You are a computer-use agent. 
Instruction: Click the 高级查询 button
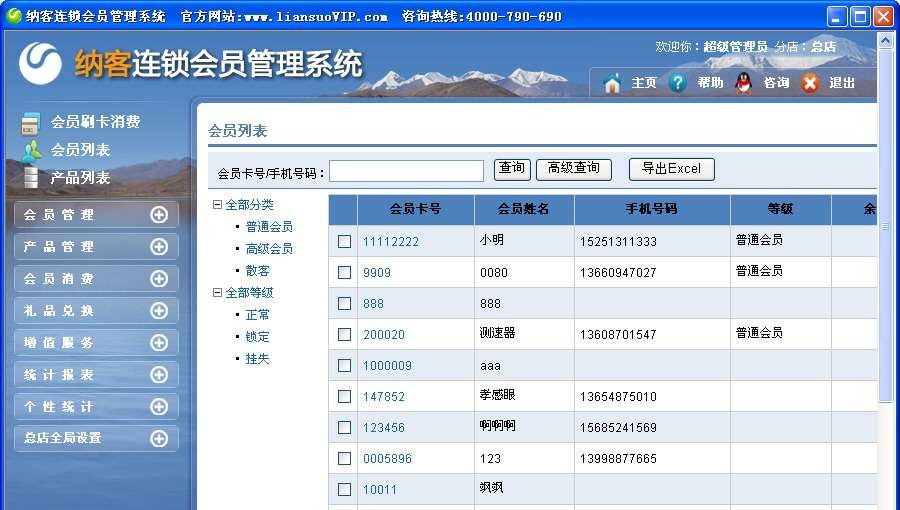click(573, 169)
